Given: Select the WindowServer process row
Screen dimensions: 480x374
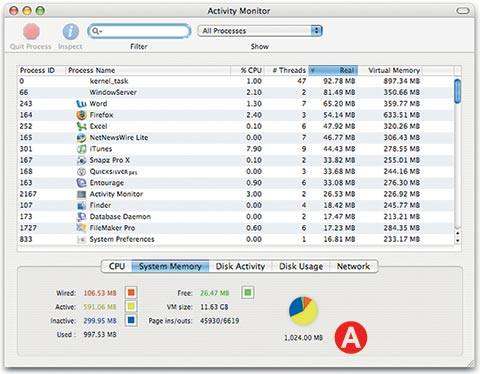Looking at the screenshot, I should [236, 92].
